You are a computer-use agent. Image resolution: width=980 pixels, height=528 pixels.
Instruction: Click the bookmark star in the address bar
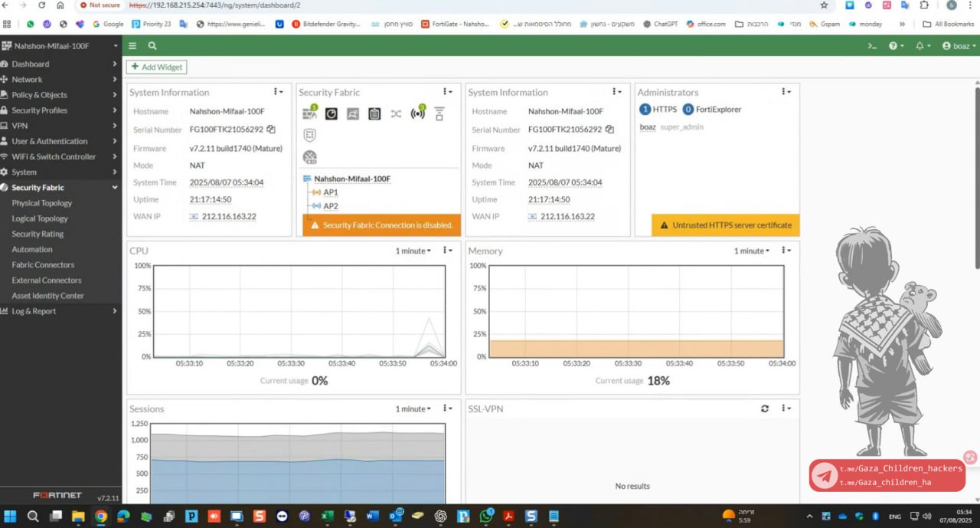pos(824,5)
